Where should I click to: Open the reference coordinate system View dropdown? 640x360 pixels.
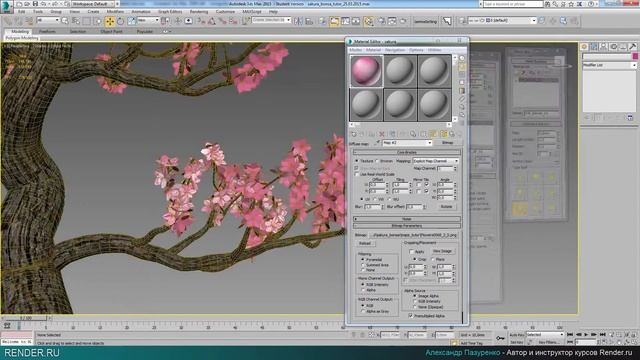[x=148, y=20]
